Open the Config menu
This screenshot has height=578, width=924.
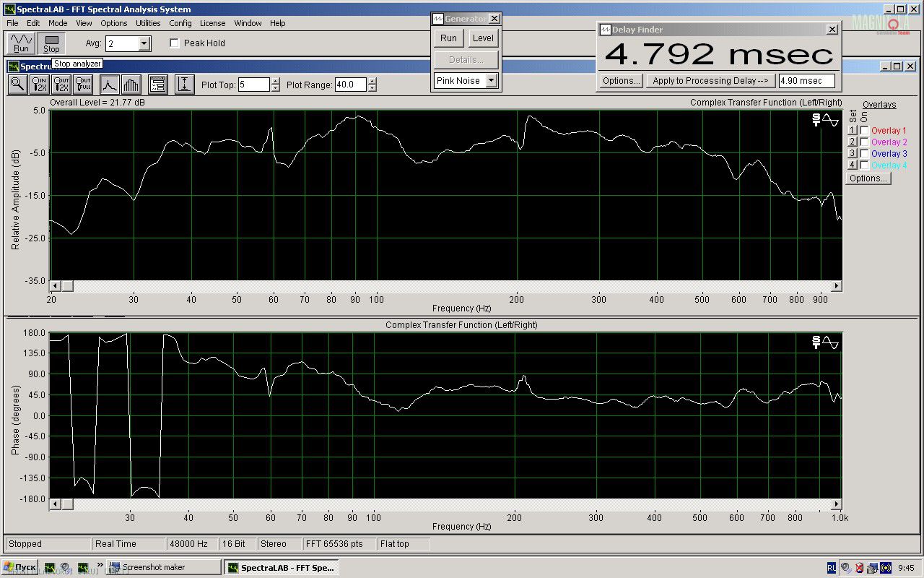coord(180,23)
